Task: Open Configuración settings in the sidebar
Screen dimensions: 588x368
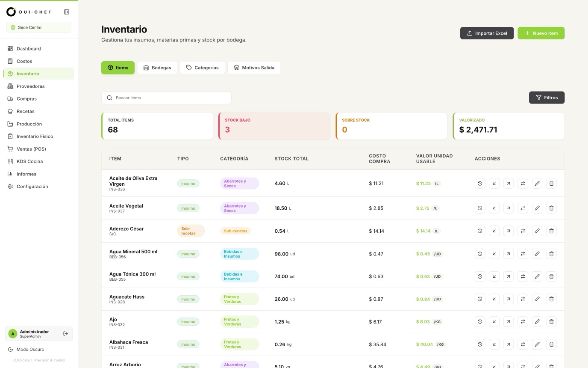Action: click(x=39, y=187)
